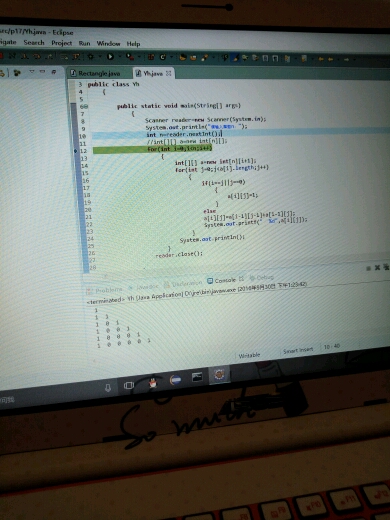Click the Open Type toolbar icon

click(x=182, y=58)
